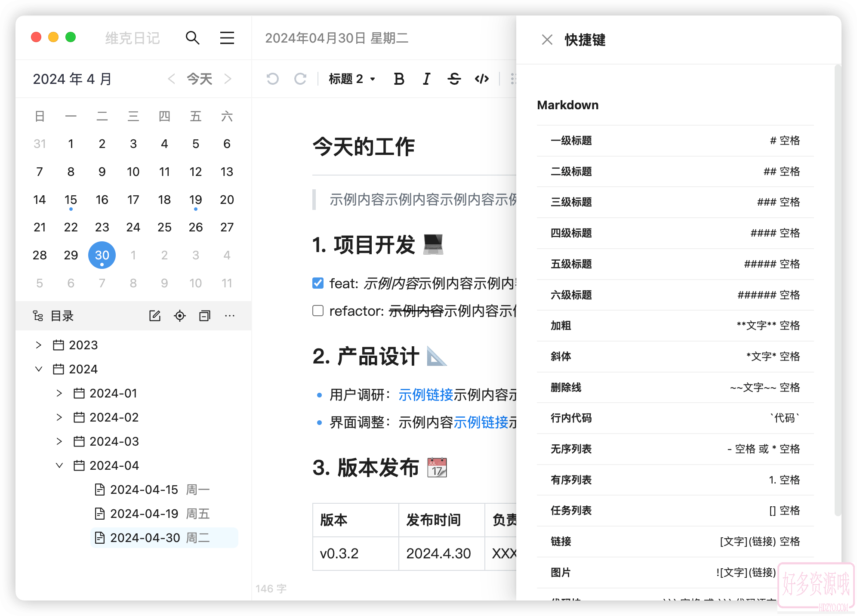Click the 2024.4.30 table cell
Viewport: 857px width, 616px height.
click(442, 554)
